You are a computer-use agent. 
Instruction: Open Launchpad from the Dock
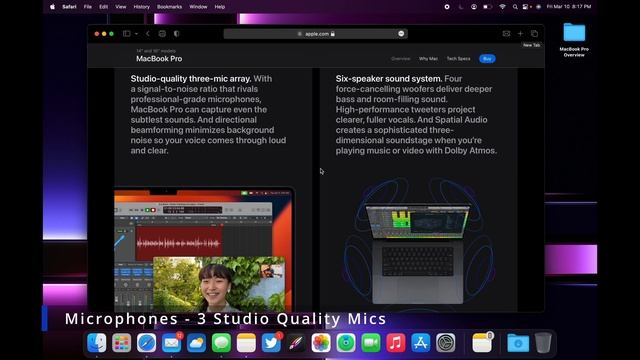tap(122, 343)
